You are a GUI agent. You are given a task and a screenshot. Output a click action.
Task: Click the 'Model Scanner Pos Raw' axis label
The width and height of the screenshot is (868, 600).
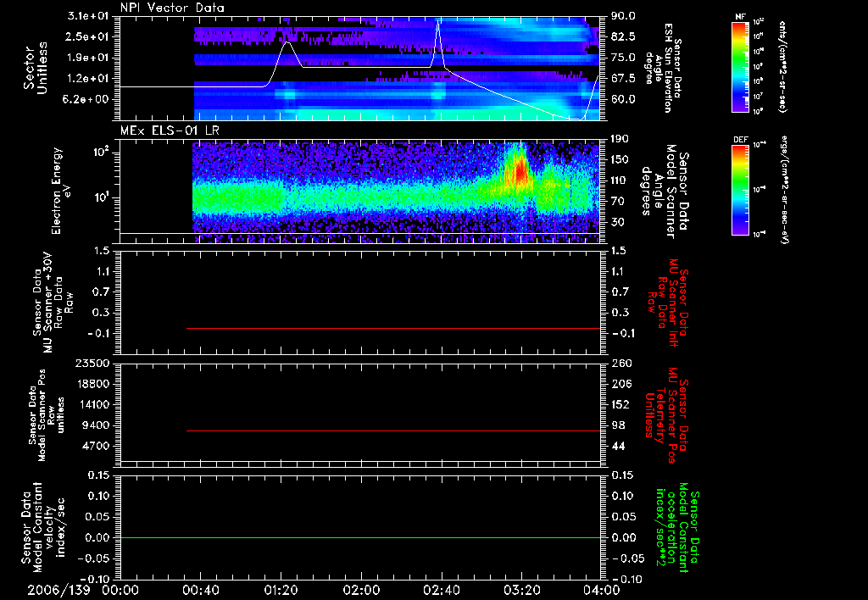(46, 415)
